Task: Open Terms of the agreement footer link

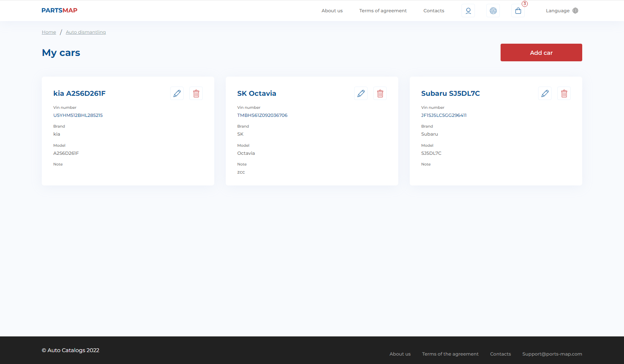Action: point(450,354)
